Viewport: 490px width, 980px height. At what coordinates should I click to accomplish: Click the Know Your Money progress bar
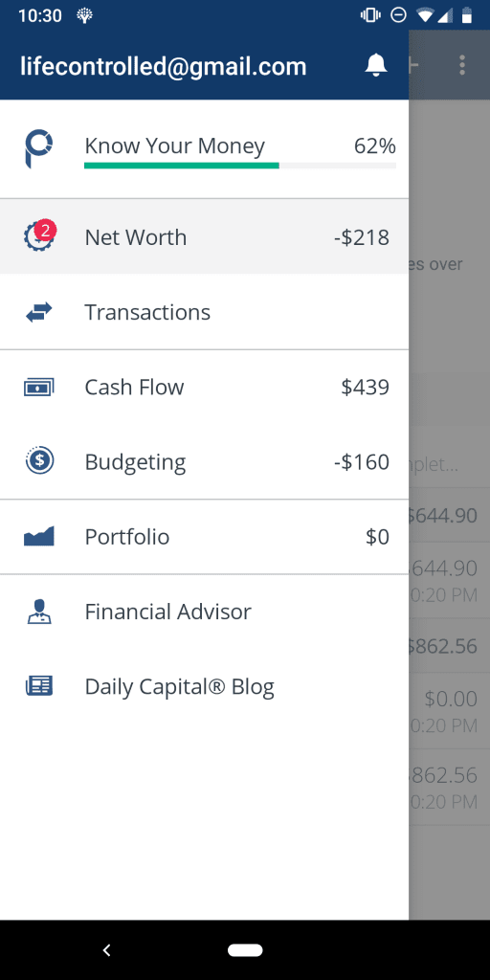[240, 166]
